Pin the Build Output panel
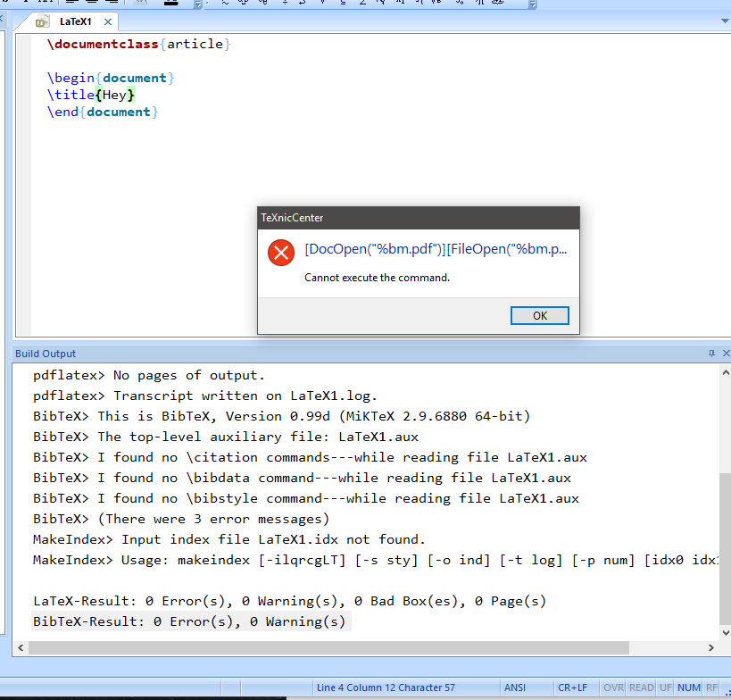 [711, 354]
